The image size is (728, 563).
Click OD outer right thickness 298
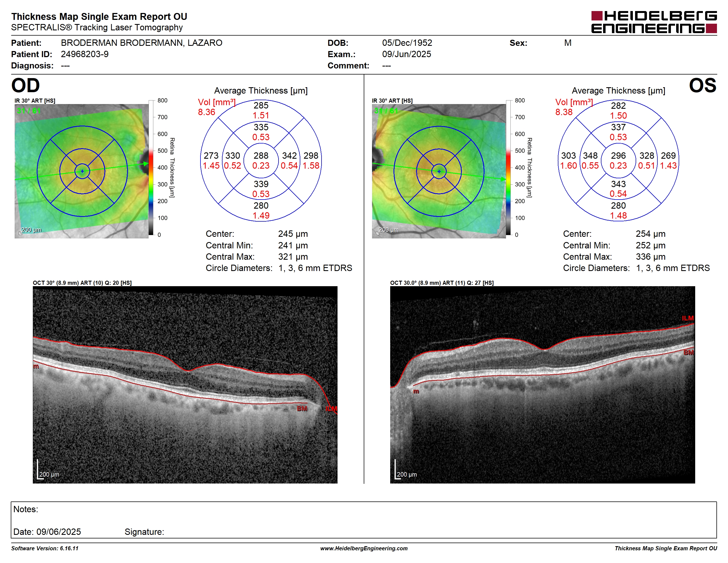pos(311,155)
